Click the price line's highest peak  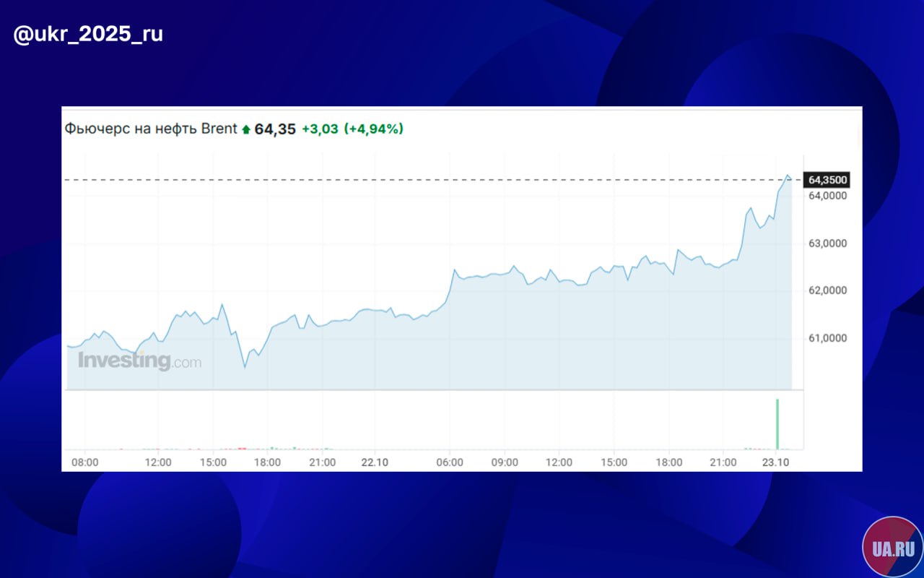coord(788,176)
